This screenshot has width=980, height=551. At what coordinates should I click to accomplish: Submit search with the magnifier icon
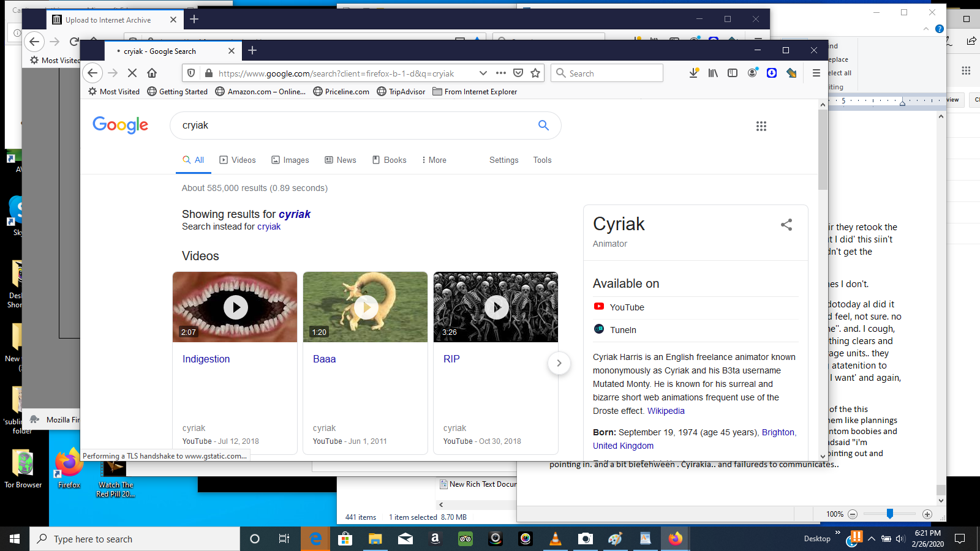click(x=543, y=126)
